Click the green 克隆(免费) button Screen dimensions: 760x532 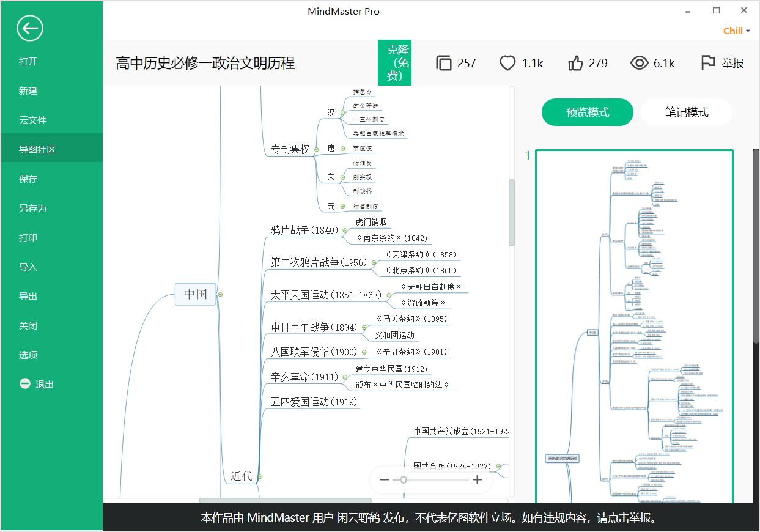[x=395, y=62]
